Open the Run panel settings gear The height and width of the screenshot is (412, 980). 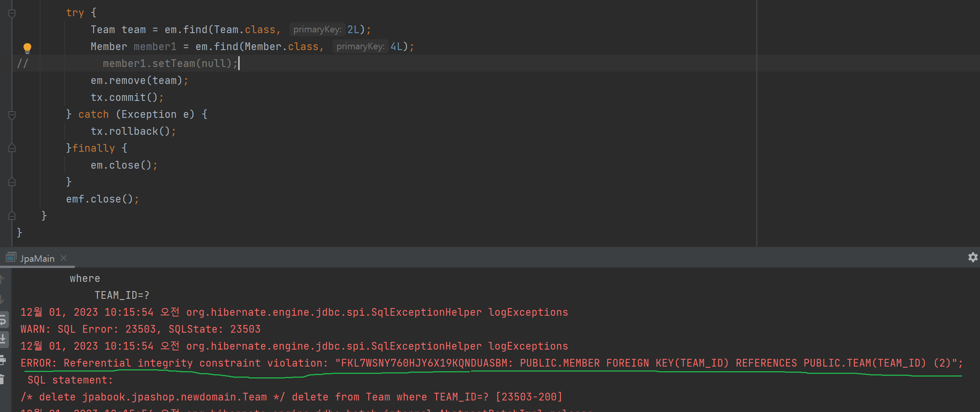click(973, 257)
